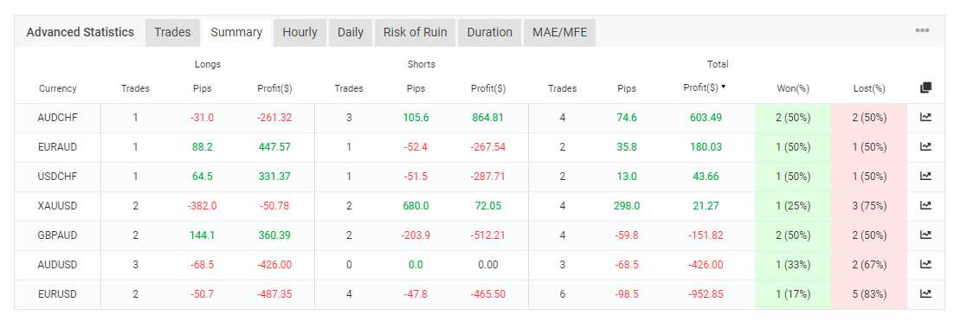Switch to the Hourly tab
980x322 pixels.
click(x=300, y=33)
